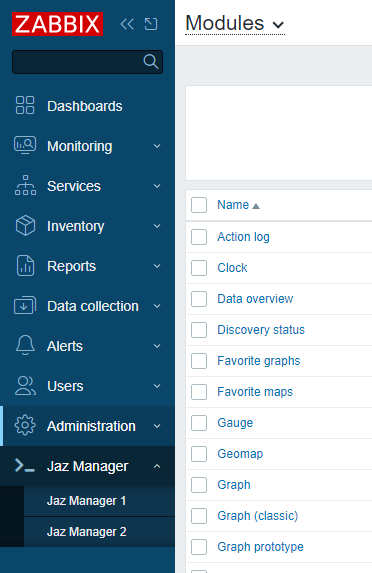Open the Gauge module link
This screenshot has width=372, height=573.
pyautogui.click(x=235, y=423)
